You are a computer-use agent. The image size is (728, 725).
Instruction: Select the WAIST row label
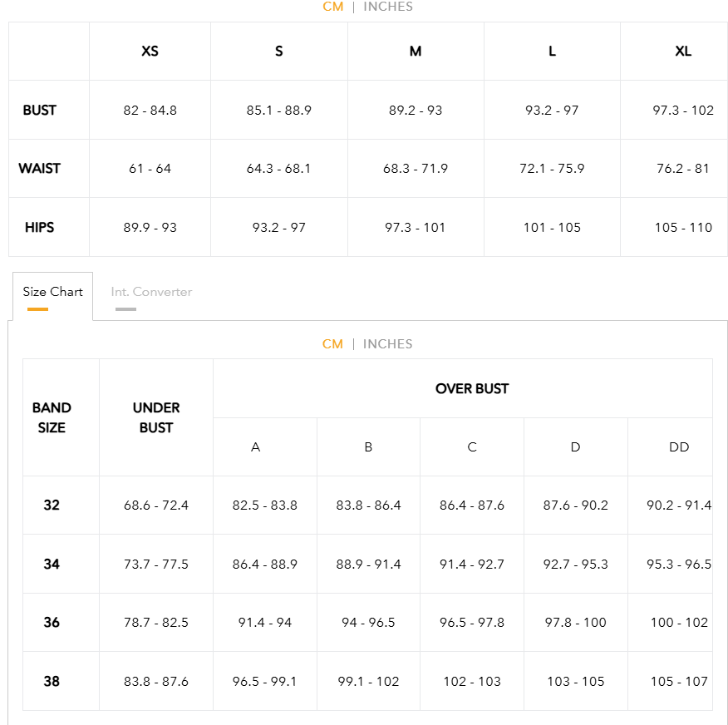pyautogui.click(x=39, y=169)
